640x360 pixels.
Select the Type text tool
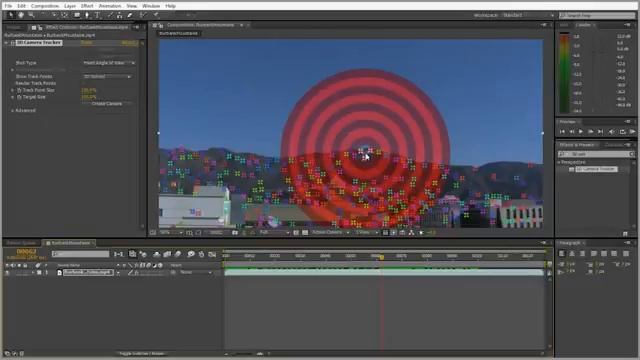click(98, 15)
